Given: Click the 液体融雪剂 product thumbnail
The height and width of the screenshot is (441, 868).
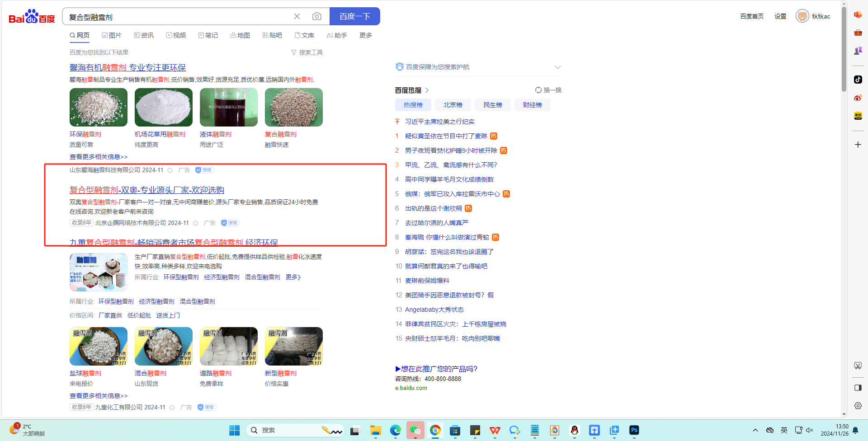Looking at the screenshot, I should tap(229, 108).
